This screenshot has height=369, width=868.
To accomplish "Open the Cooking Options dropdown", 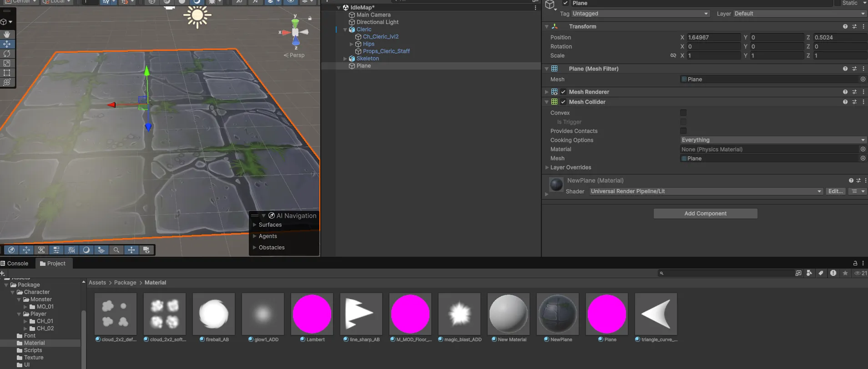I will point(772,140).
